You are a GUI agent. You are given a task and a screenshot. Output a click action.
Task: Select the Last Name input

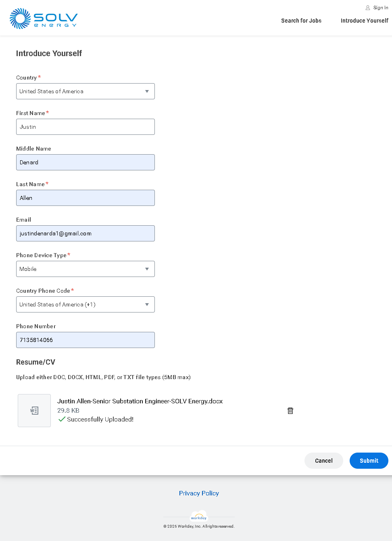point(85,198)
